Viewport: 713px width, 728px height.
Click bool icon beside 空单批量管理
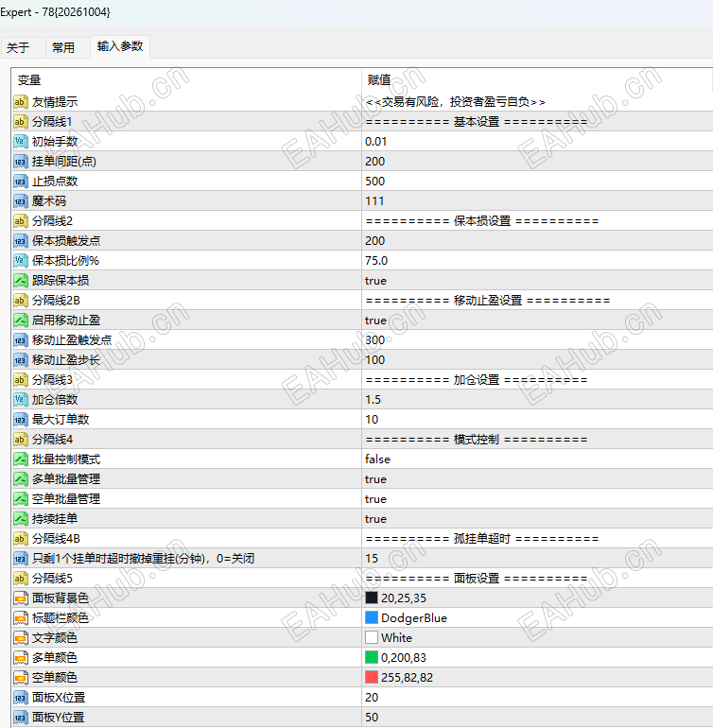click(x=21, y=499)
